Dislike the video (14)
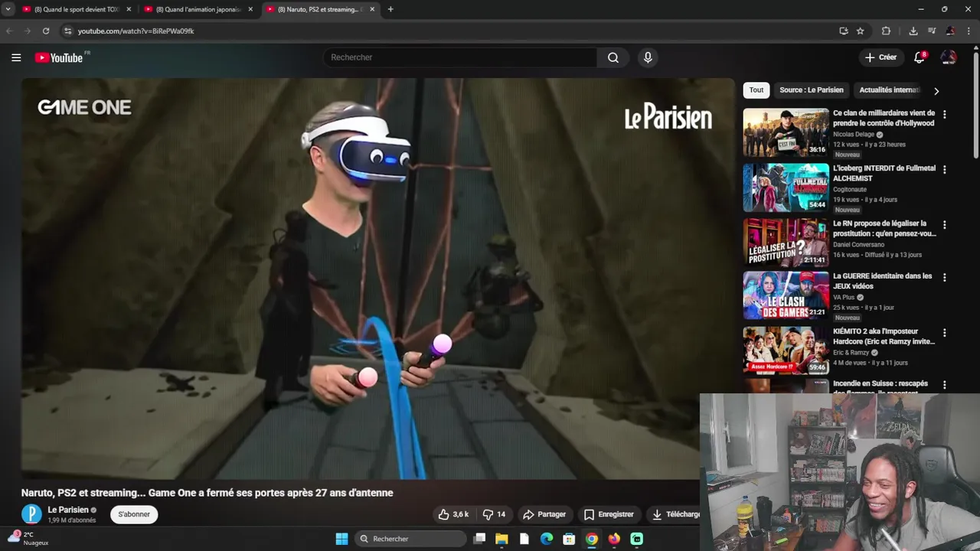Image resolution: width=980 pixels, height=551 pixels. (493, 514)
